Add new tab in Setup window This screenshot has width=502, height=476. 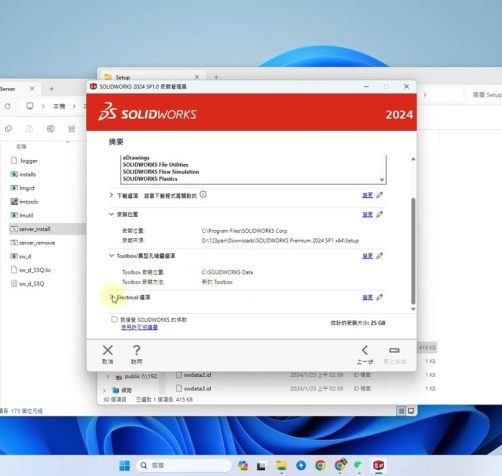(216, 77)
